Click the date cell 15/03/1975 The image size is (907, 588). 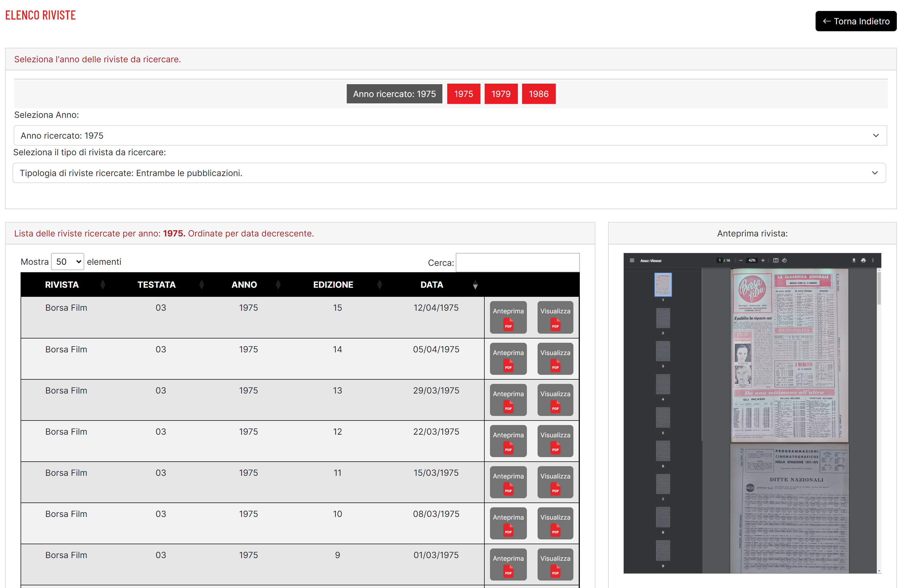click(x=436, y=473)
